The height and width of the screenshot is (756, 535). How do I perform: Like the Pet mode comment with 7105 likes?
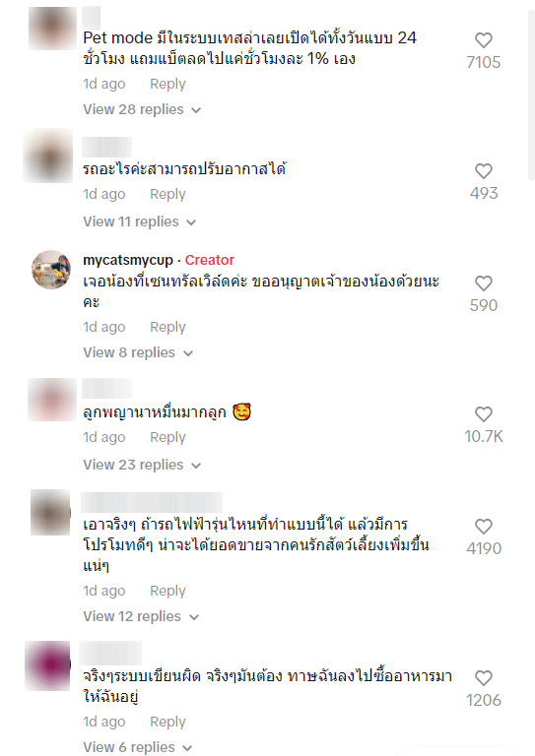[x=484, y=40]
